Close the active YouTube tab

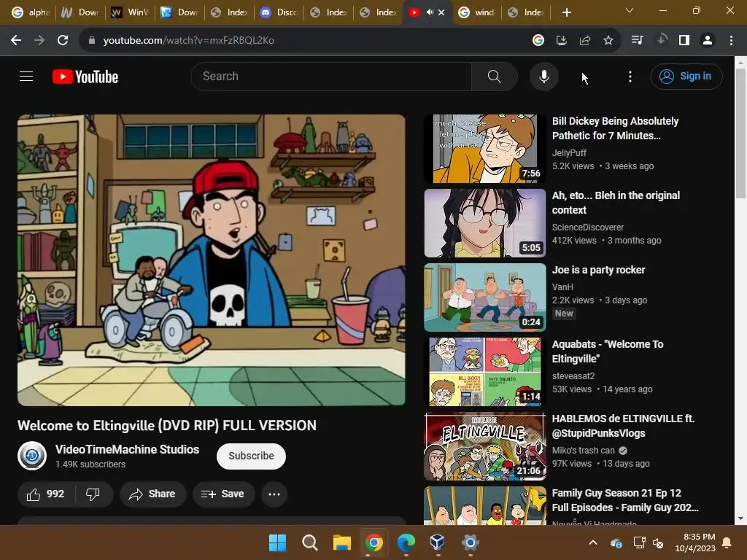coord(441,12)
